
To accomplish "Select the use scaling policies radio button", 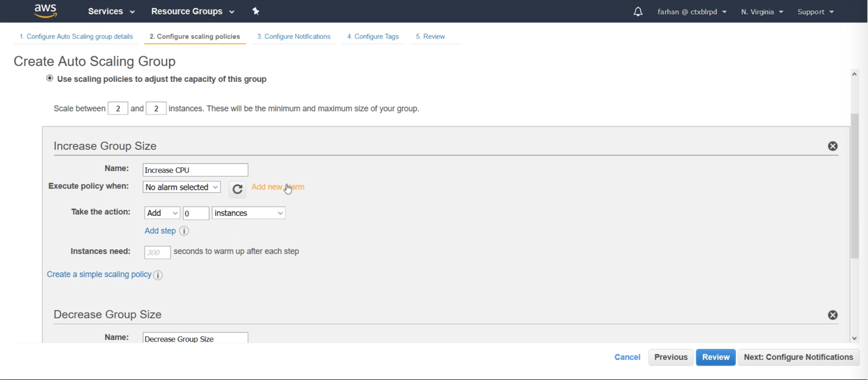I will tap(49, 78).
